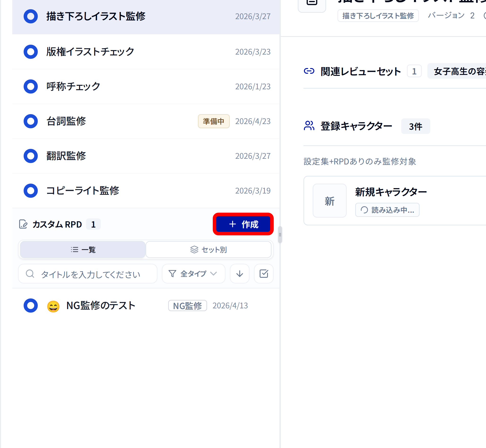The height and width of the screenshot is (448, 486).
Task: Click the バージョン 2 label
Action: tap(451, 16)
